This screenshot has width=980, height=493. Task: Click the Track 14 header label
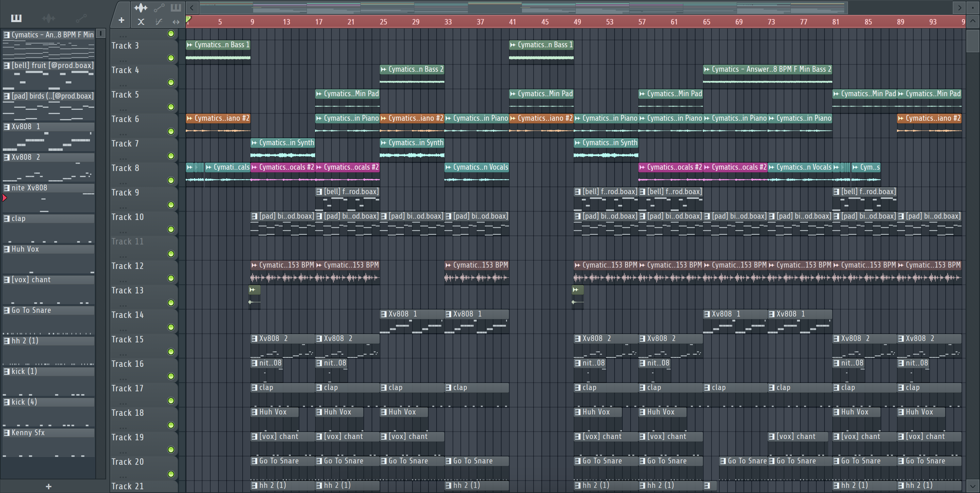coord(128,315)
